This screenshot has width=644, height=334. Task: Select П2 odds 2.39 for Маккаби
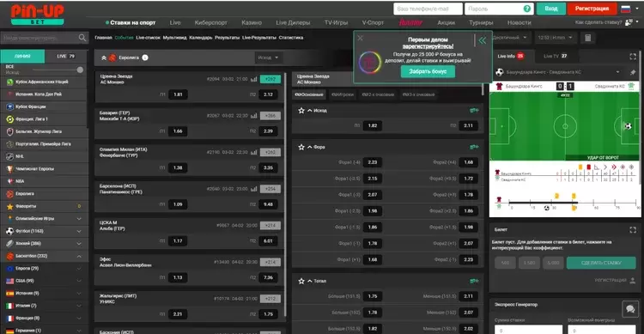pyautogui.click(x=268, y=131)
